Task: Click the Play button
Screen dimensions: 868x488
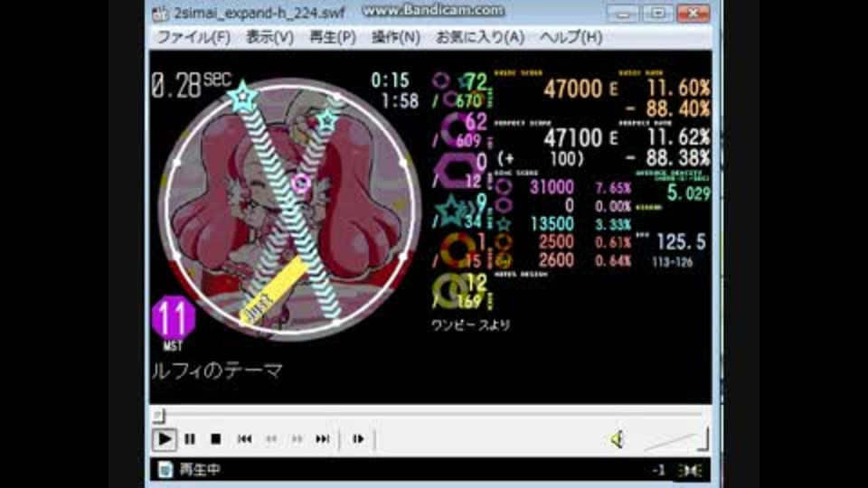Action: (x=165, y=439)
